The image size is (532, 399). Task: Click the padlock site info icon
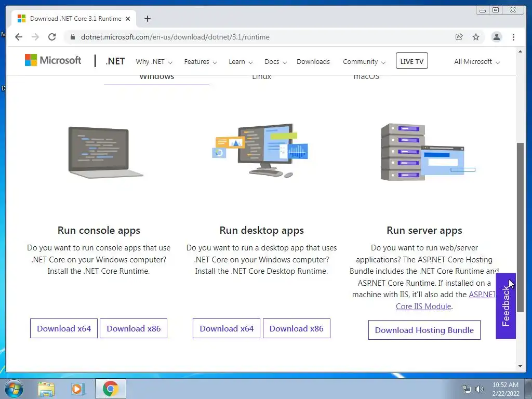pyautogui.click(x=73, y=37)
